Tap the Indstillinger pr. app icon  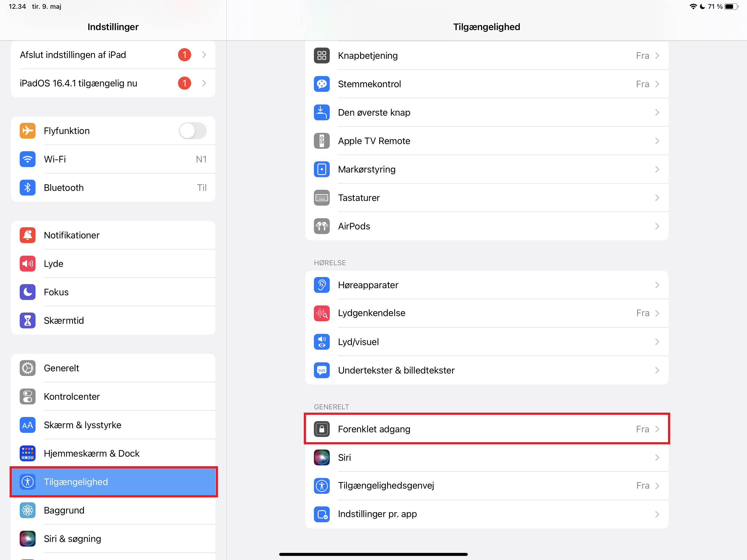pyautogui.click(x=322, y=514)
